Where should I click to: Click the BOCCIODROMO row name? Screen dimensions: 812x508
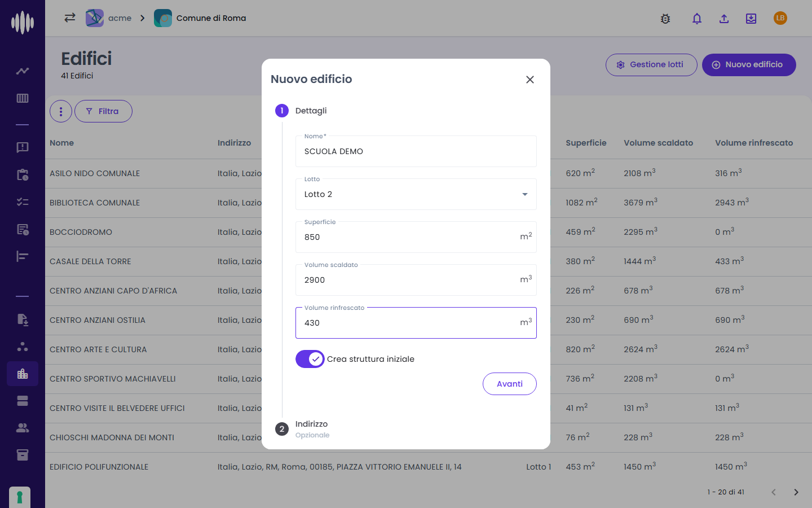(81, 232)
